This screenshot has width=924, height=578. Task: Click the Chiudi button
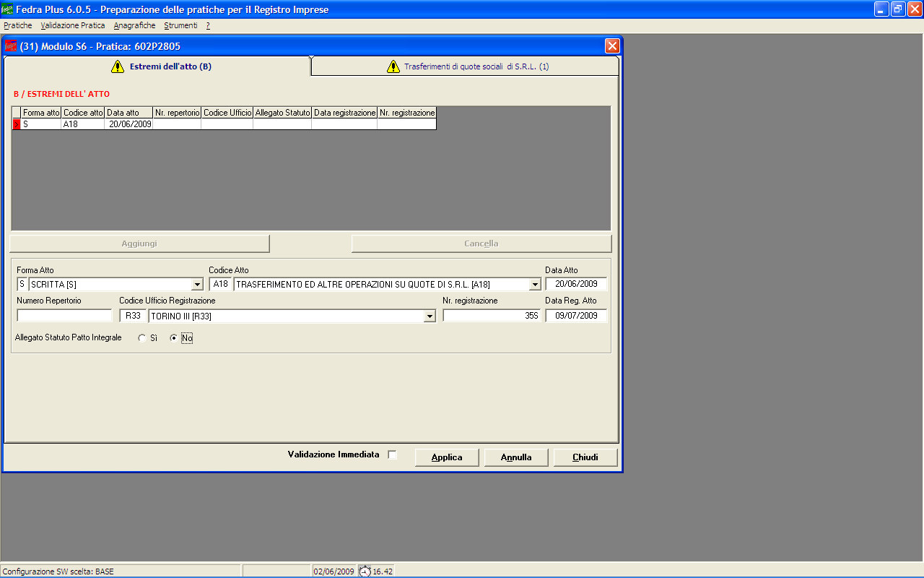click(585, 457)
